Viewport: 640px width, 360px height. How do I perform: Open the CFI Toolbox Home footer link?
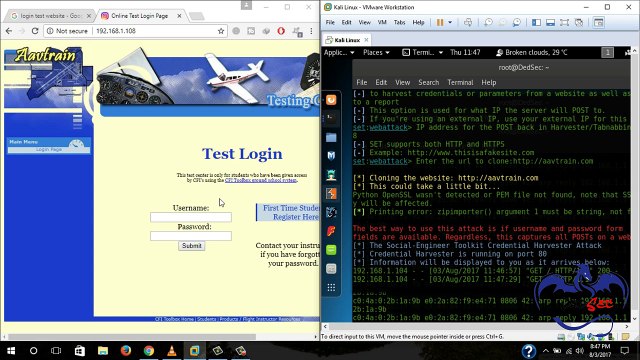click(x=174, y=319)
